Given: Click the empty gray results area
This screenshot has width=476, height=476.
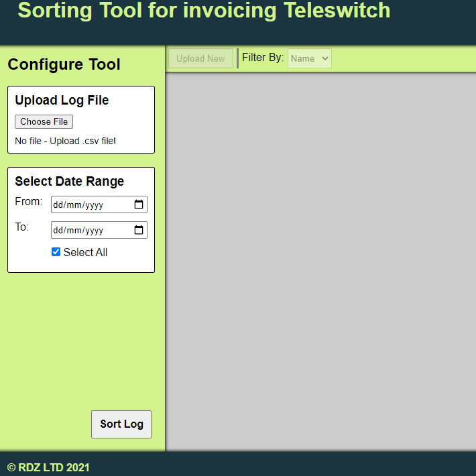Looking at the screenshot, I should (x=320, y=261).
